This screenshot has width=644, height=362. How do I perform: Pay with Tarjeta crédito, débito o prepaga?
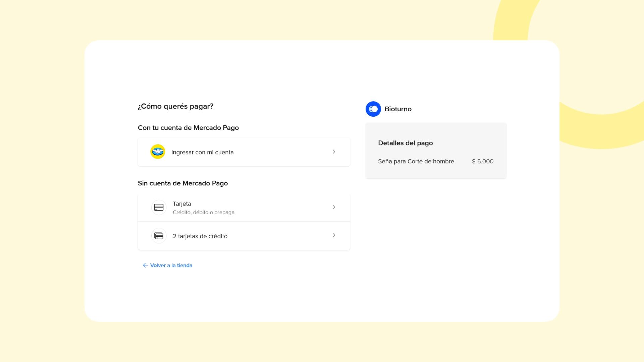(244, 207)
